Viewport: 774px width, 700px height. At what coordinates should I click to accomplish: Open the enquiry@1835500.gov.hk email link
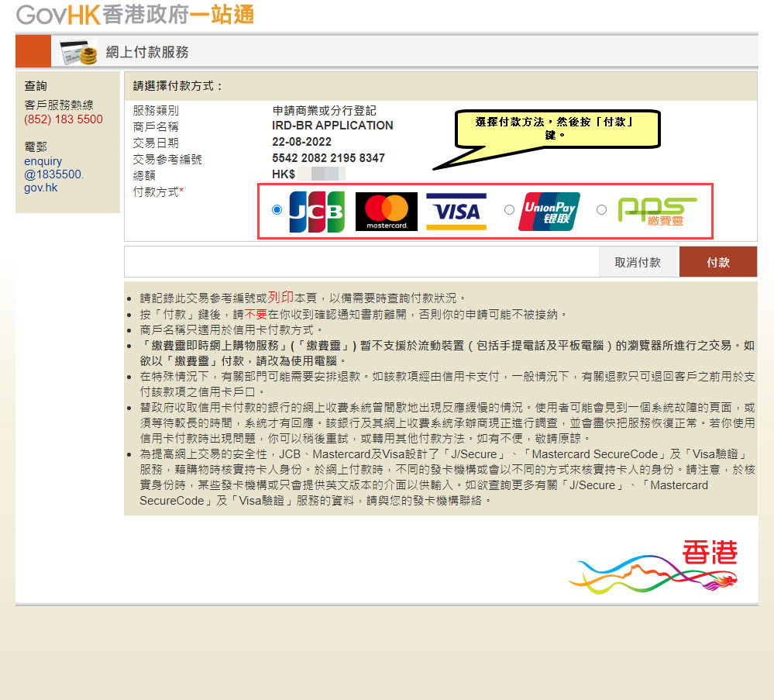click(53, 174)
